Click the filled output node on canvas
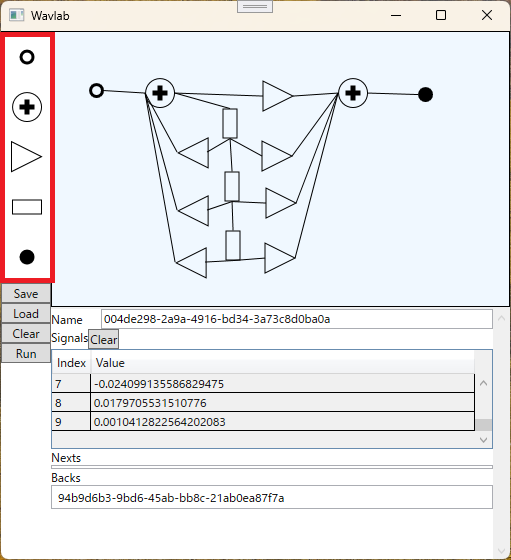Image resolution: width=511 pixels, height=560 pixels. pos(425,95)
